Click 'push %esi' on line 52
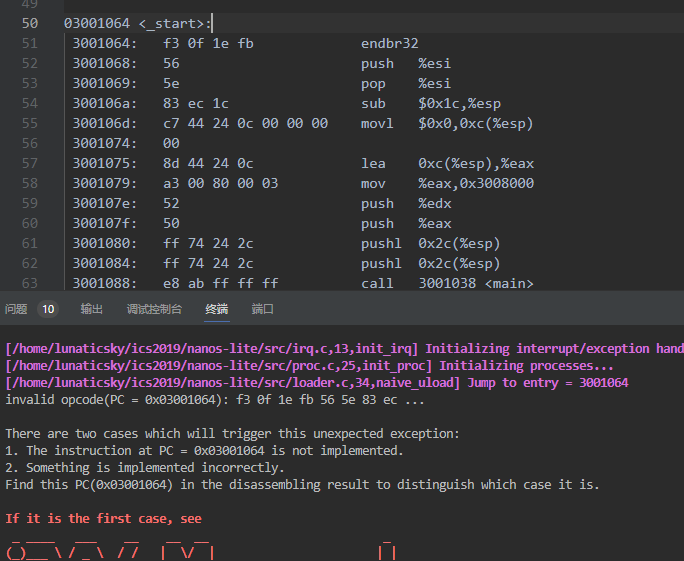 pyautogui.click(x=406, y=63)
